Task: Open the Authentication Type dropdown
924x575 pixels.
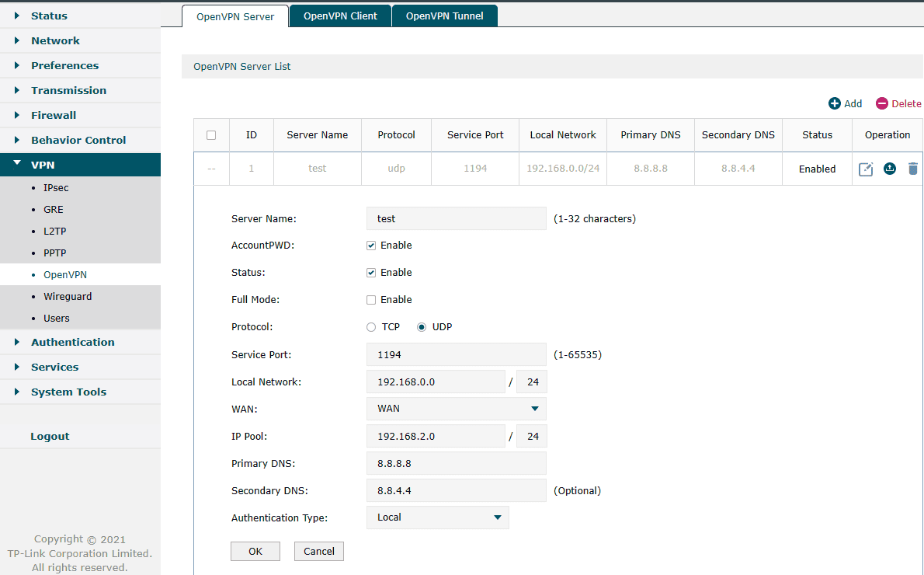Action: 437,517
